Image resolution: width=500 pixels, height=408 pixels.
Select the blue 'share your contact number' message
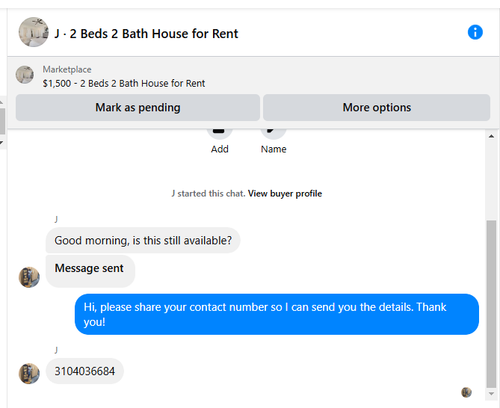(277, 314)
